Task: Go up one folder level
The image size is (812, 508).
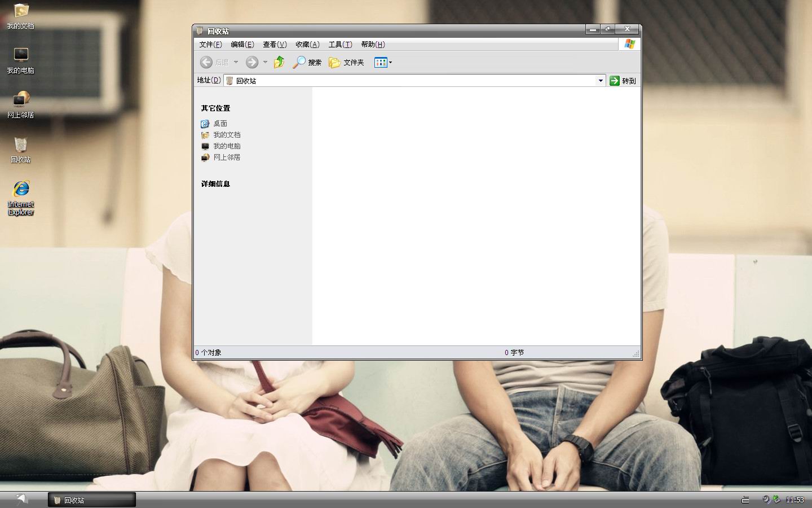Action: [x=279, y=62]
